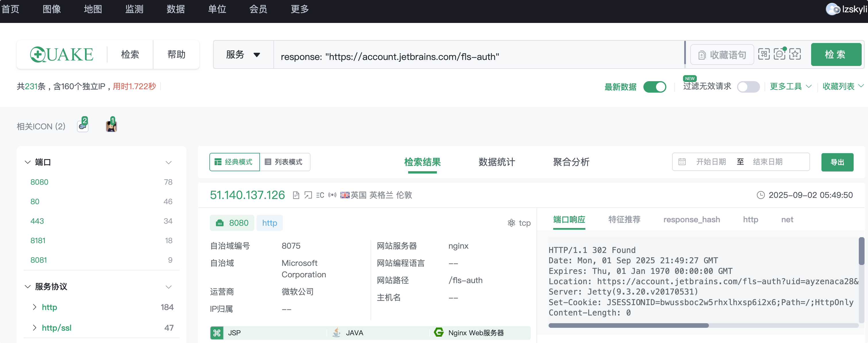
Task: Switch to 列表模式 view
Action: (x=285, y=162)
